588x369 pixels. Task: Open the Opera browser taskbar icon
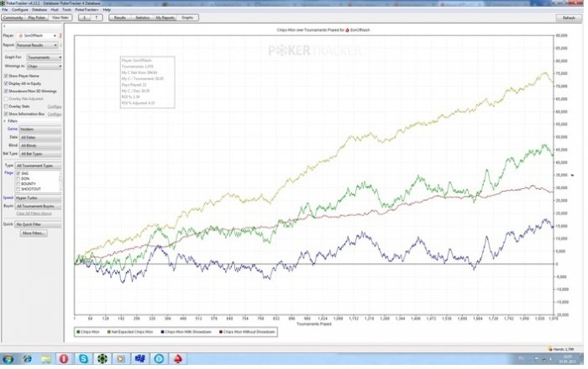pos(64,359)
